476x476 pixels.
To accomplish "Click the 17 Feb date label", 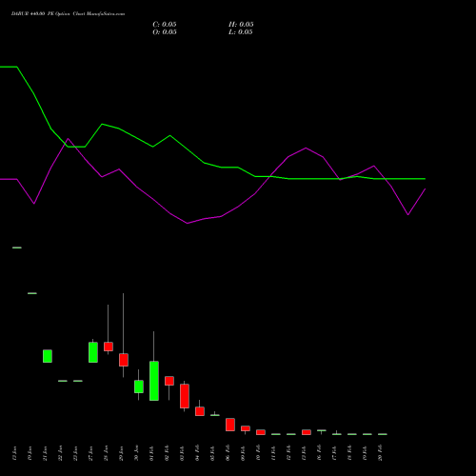I will [335, 453].
